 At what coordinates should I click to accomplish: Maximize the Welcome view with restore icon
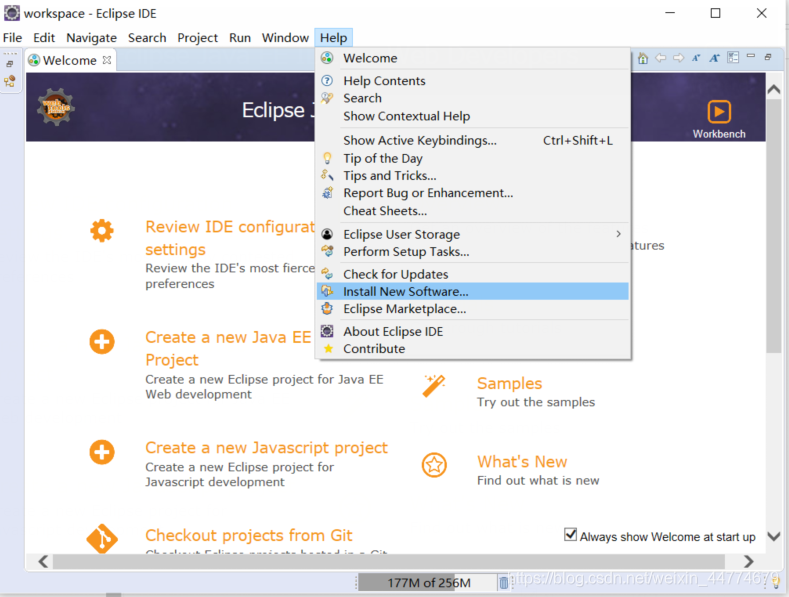tap(768, 57)
